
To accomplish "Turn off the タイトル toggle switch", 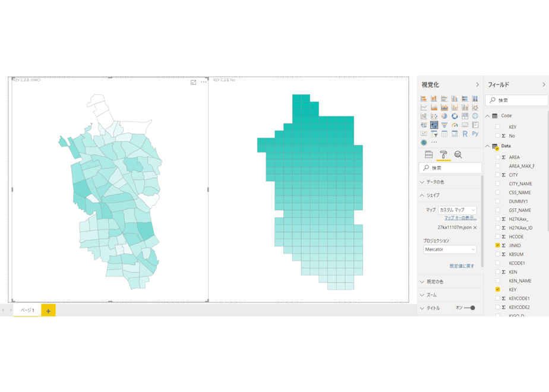I will tap(469, 308).
